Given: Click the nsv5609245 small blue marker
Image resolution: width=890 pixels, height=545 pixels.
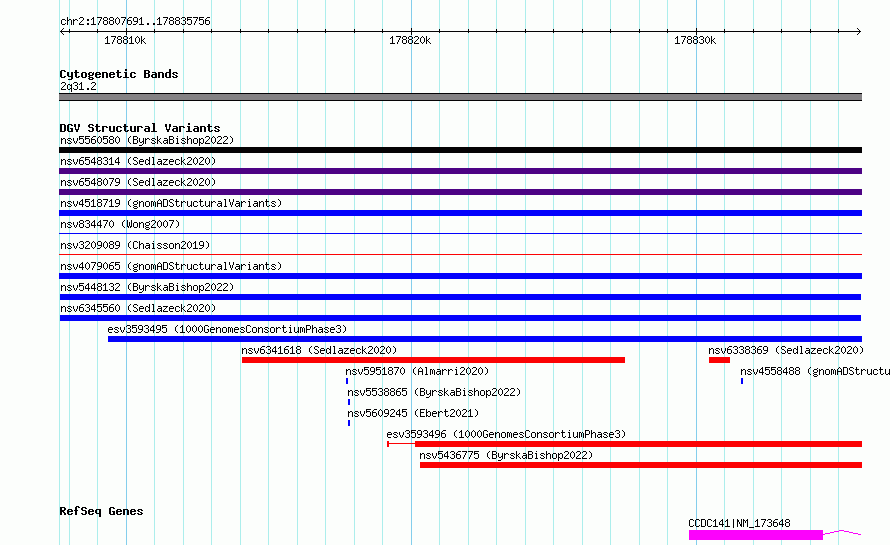Looking at the screenshot, I should [x=349, y=423].
